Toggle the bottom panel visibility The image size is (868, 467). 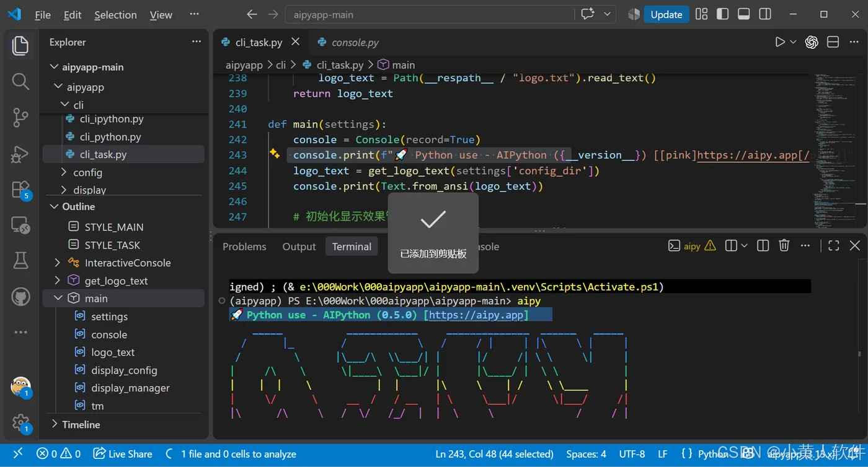point(744,14)
